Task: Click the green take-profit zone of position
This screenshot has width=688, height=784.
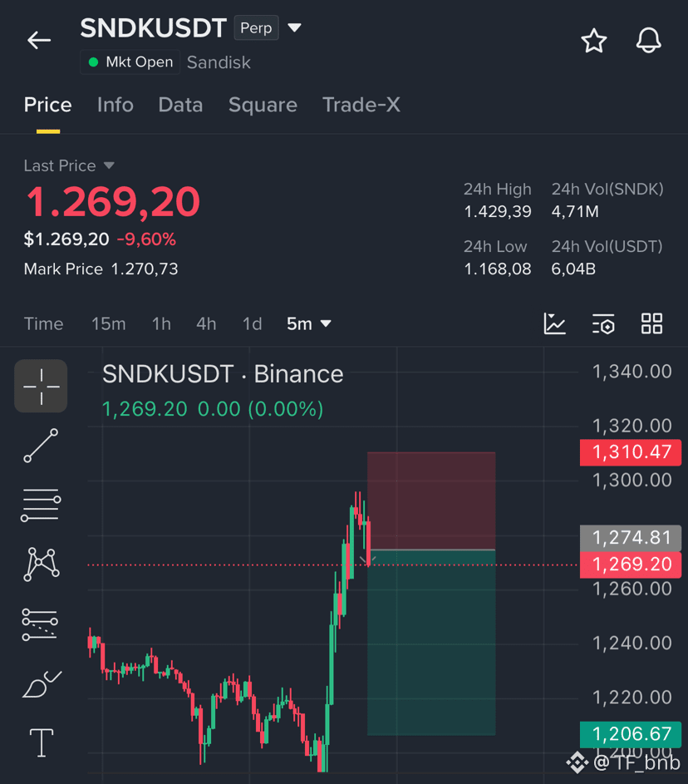Action: 431,643
